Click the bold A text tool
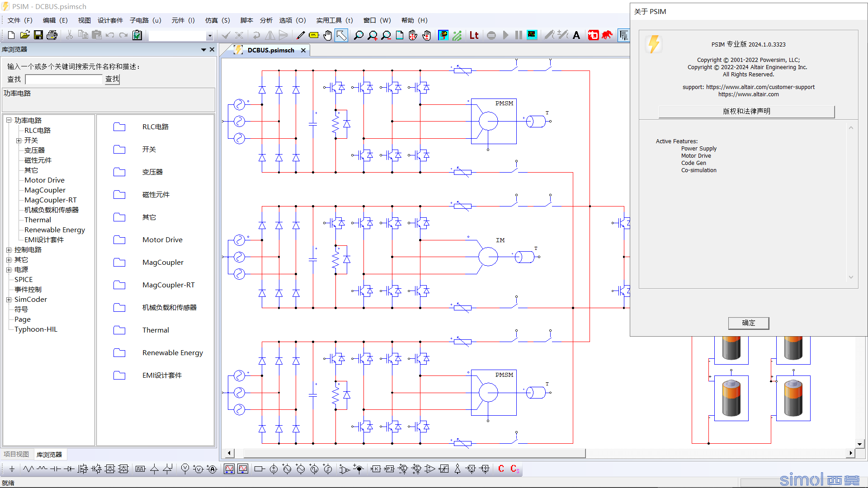868x488 pixels. click(x=576, y=35)
